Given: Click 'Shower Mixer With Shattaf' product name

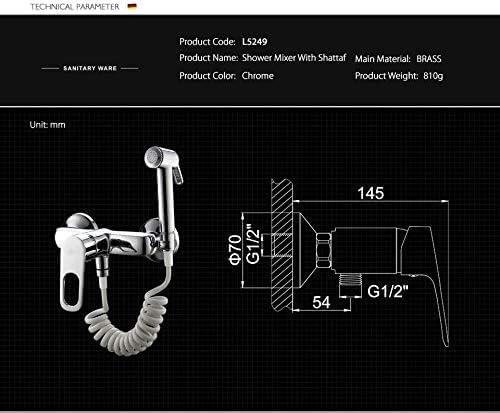Looking at the screenshot, I should pos(294,58).
